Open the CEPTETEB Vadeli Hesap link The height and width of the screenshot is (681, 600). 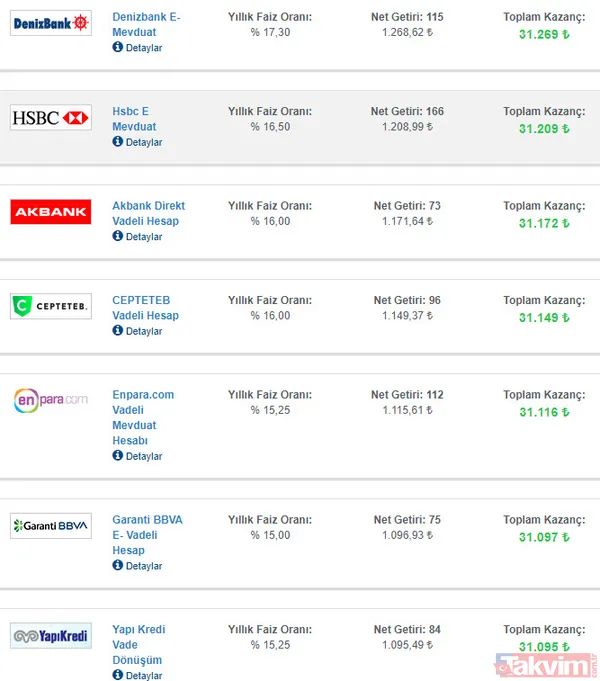pyautogui.click(x=145, y=308)
